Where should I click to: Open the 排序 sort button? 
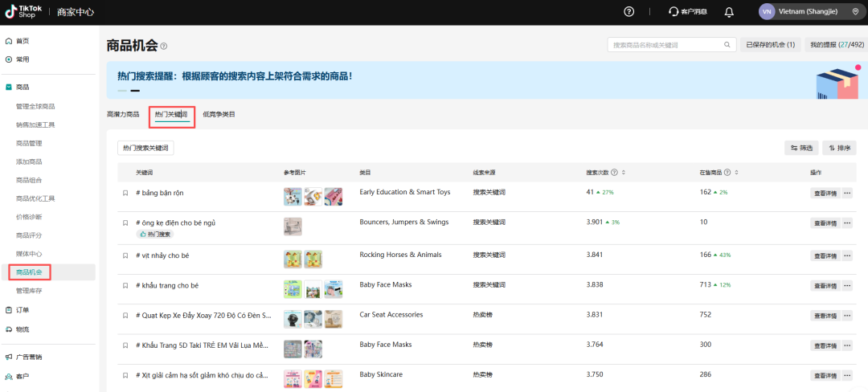click(x=840, y=148)
